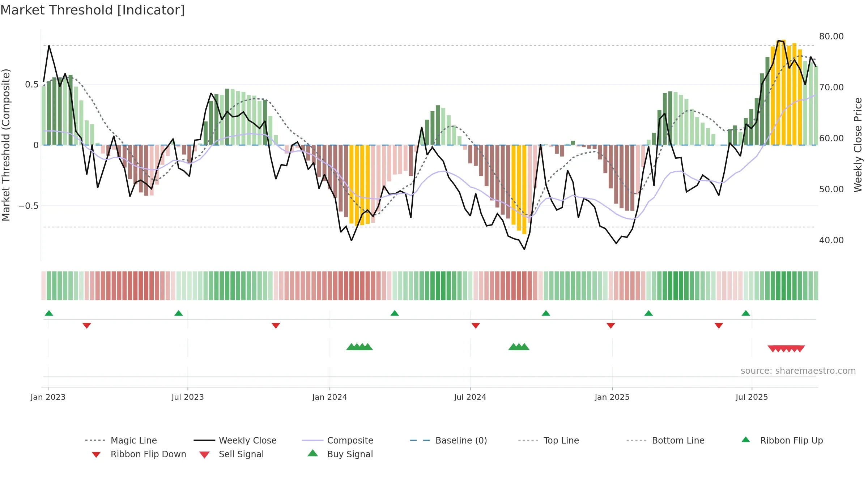Screen dimensions: 868x488
Task: Toggle the Buy Signal legend entry
Action: 340,454
